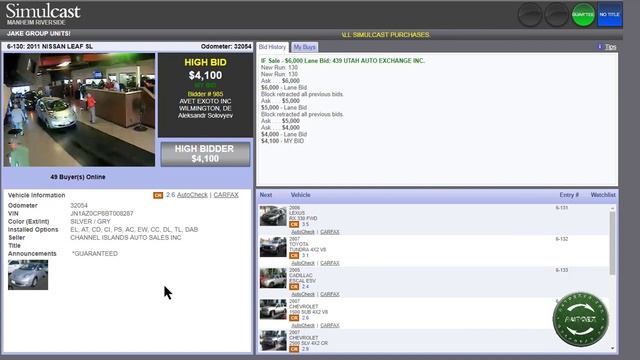Click the '$4,100 - MY BID' history entry
Screen dimensions: 640x360
(282, 141)
